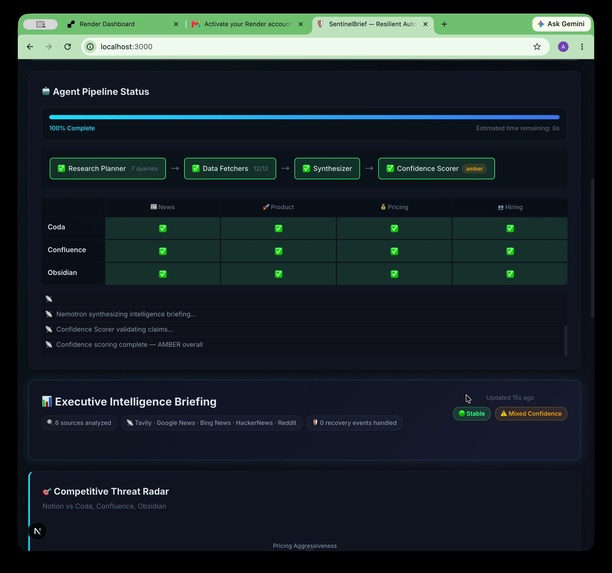The image size is (612, 573).
Task: Click the satellite icon next to Confidence scoring complete
Action: (x=49, y=344)
